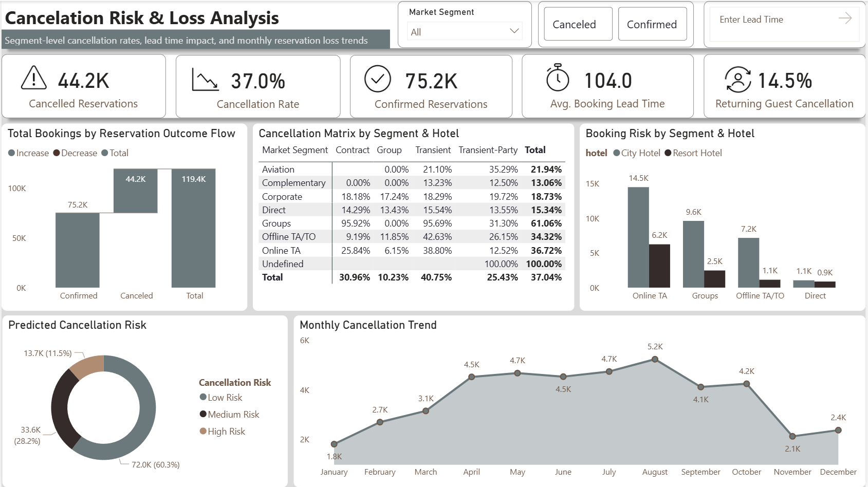Click the warning triangle Cancelled Reservations icon

[34, 78]
